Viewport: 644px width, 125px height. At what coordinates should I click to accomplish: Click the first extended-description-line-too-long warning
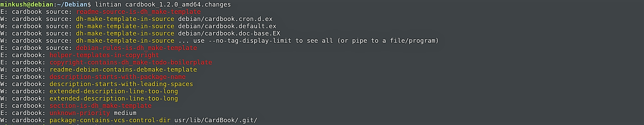[114, 91]
